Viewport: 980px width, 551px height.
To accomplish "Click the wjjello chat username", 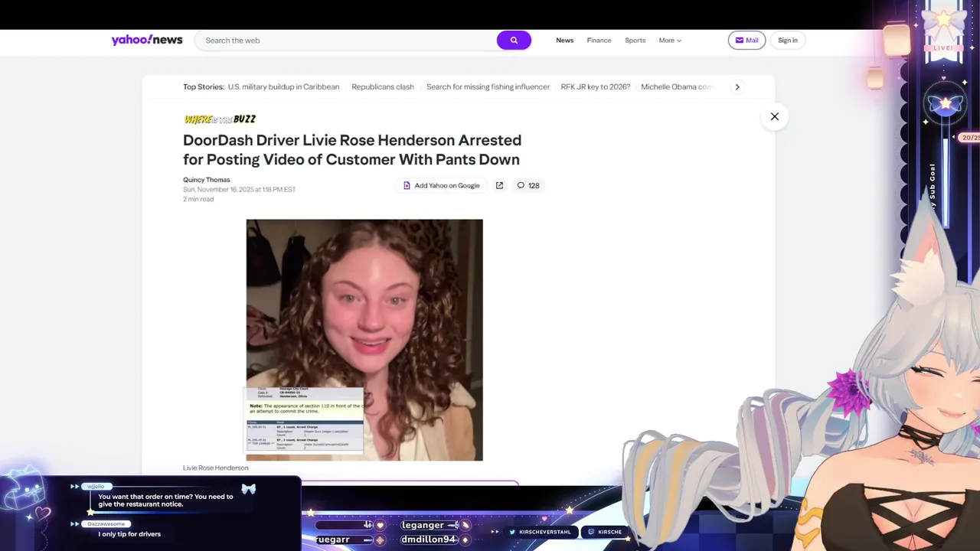I will coord(96,487).
